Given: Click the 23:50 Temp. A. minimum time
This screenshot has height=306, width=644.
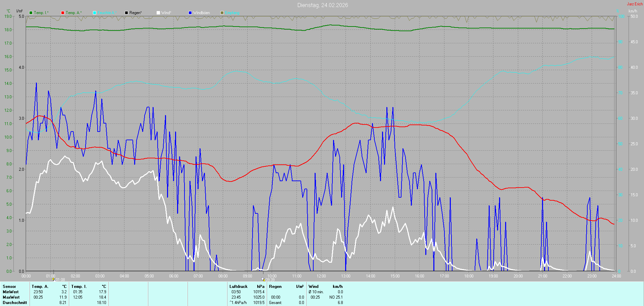Looking at the screenshot, I should tap(38, 292).
